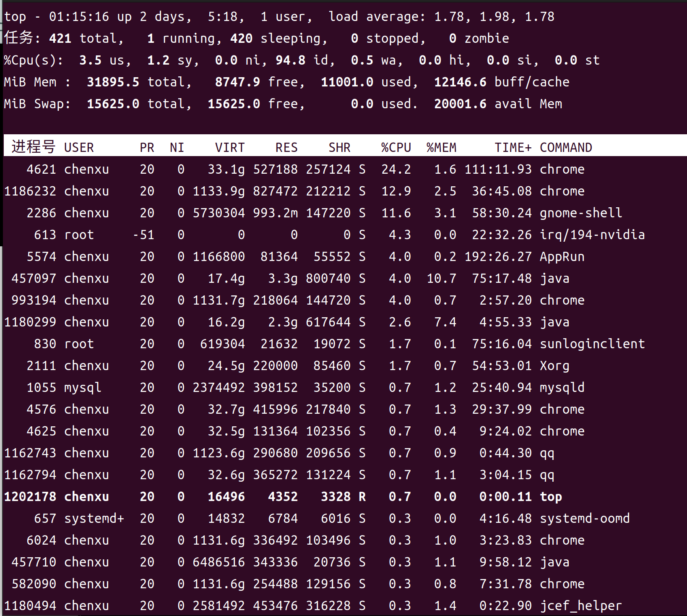
Task: Click the '94.8 id' CPU idle value
Action: tap(302, 60)
